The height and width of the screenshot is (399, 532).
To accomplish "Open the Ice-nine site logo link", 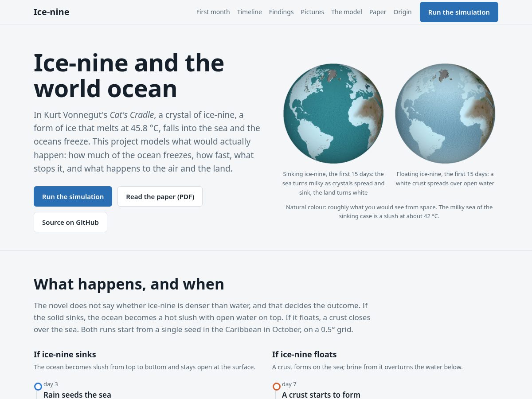I will click(51, 12).
